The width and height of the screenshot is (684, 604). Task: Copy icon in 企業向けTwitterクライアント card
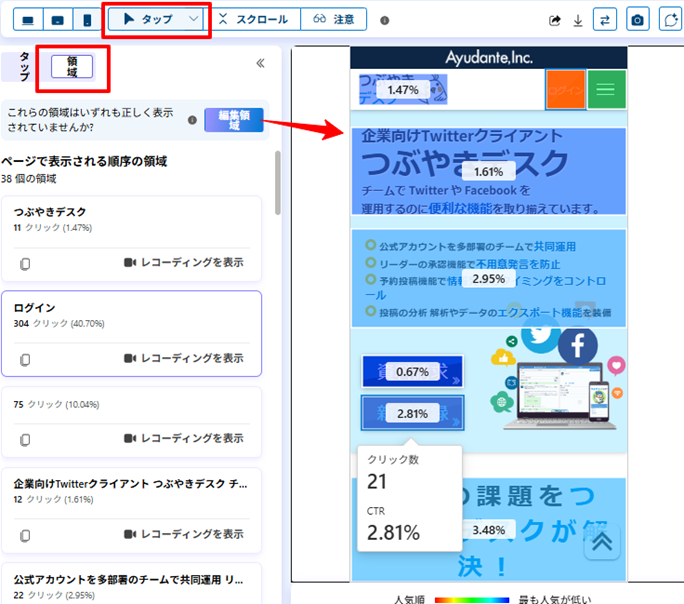tap(25, 536)
